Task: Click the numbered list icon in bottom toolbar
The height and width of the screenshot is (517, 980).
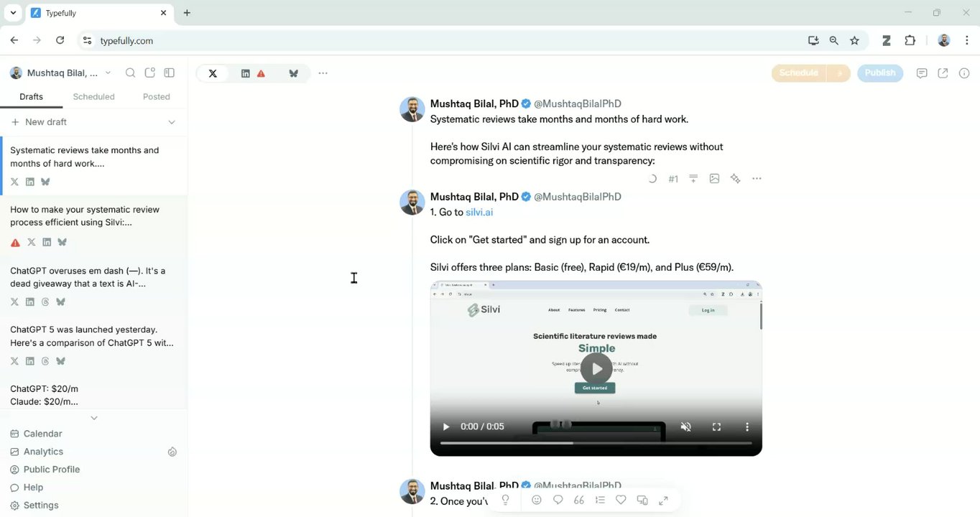Action: (600, 500)
